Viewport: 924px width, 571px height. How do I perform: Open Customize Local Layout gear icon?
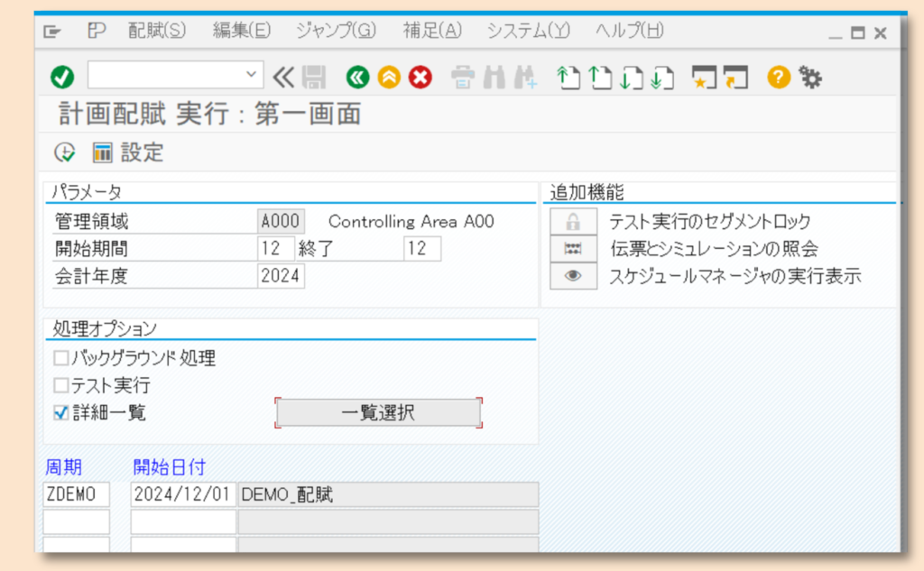[x=810, y=78]
